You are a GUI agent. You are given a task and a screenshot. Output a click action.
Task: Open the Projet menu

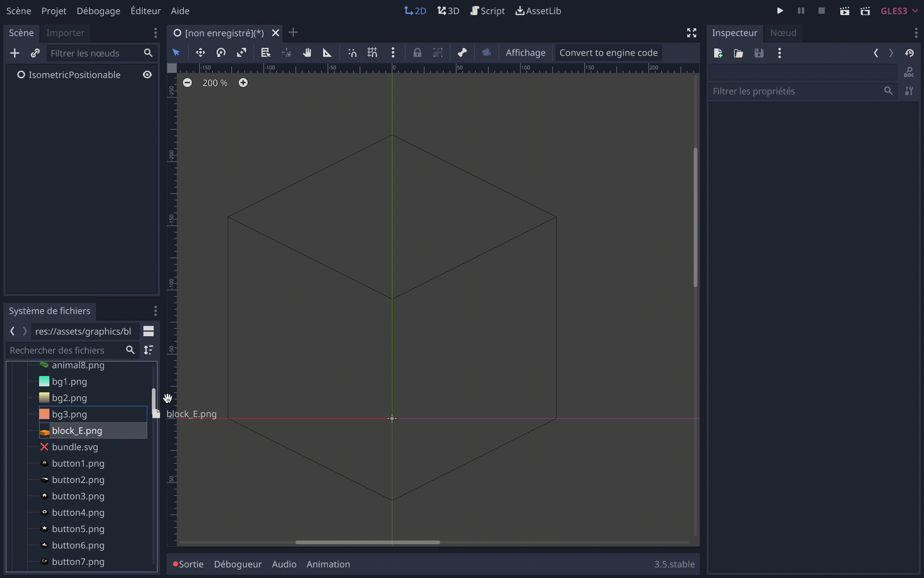[54, 11]
